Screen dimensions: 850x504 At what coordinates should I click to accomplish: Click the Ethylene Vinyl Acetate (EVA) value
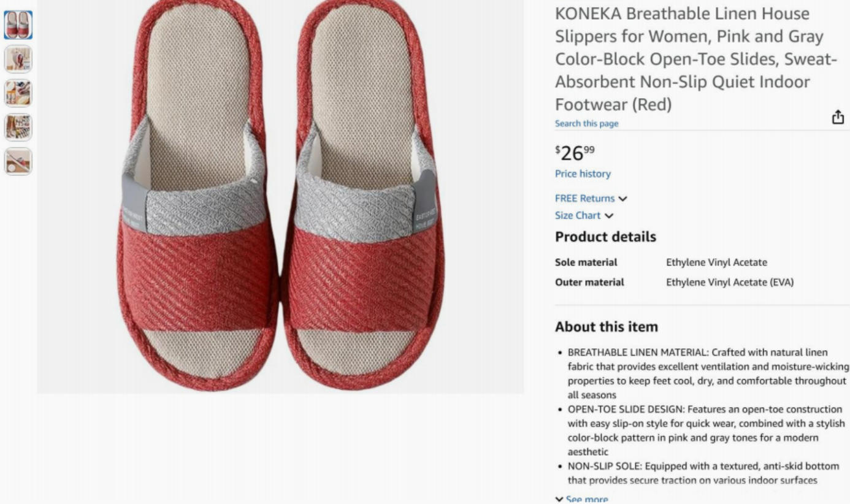coord(729,283)
